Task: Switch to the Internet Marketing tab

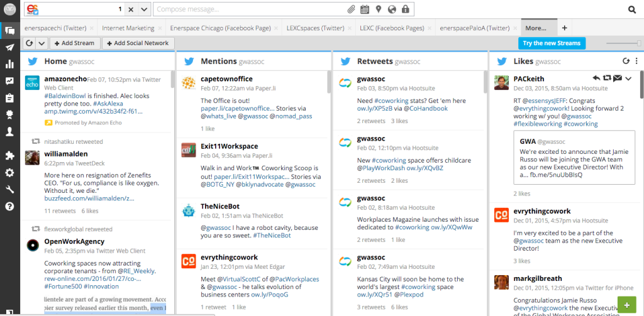Action: click(x=128, y=28)
